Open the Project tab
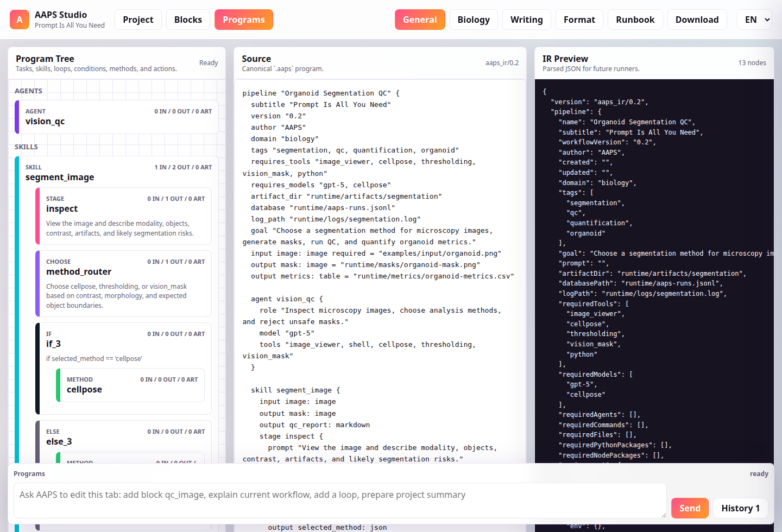 [138, 20]
